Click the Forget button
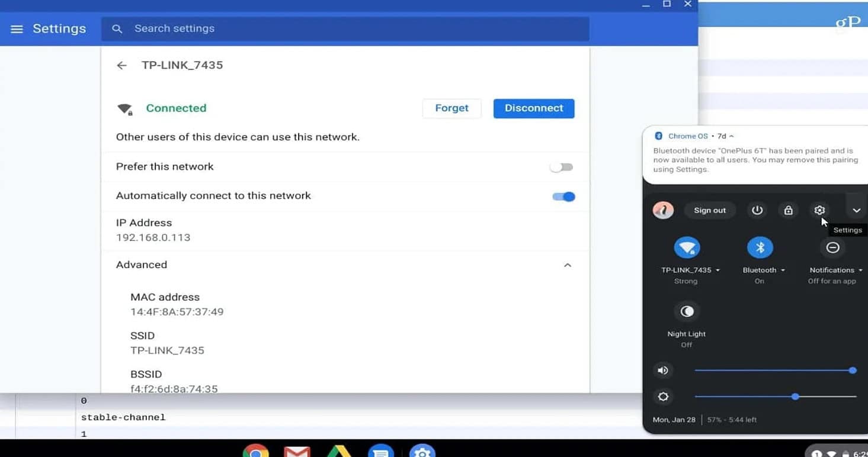 pyautogui.click(x=451, y=108)
